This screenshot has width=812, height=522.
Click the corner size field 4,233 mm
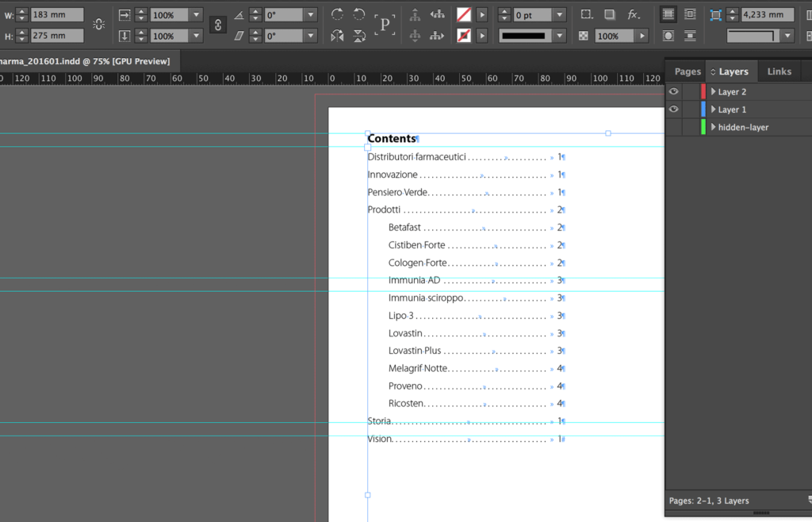768,14
